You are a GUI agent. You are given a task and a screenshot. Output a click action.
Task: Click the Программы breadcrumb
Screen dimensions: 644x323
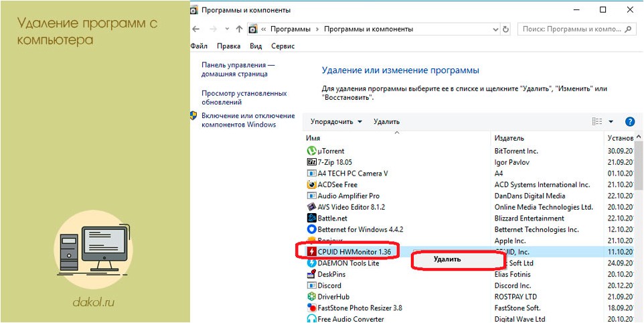click(x=290, y=29)
